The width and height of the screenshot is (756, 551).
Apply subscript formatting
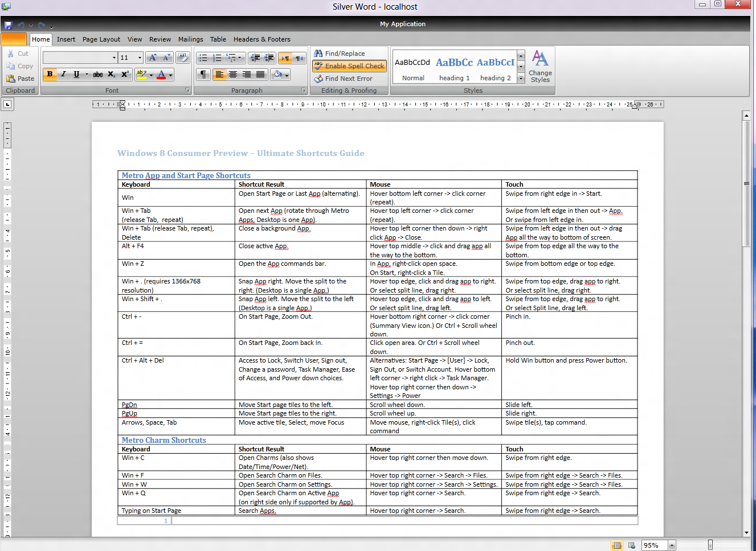click(x=112, y=75)
